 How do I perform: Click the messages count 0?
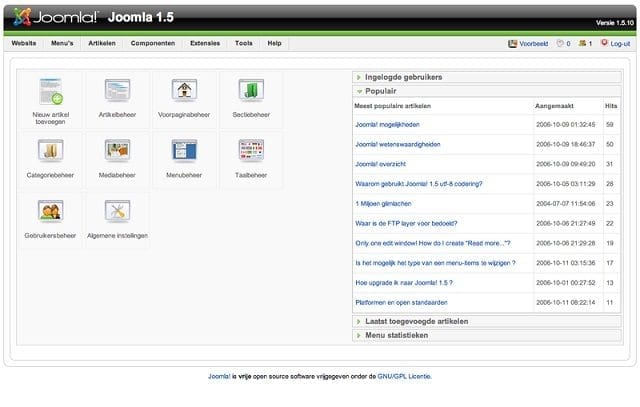tap(568, 44)
